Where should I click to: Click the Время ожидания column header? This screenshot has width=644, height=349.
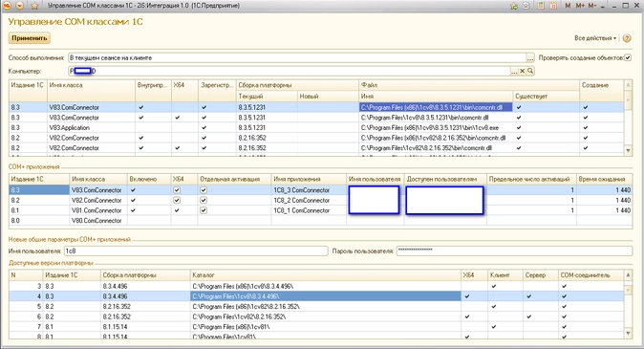coord(604,179)
